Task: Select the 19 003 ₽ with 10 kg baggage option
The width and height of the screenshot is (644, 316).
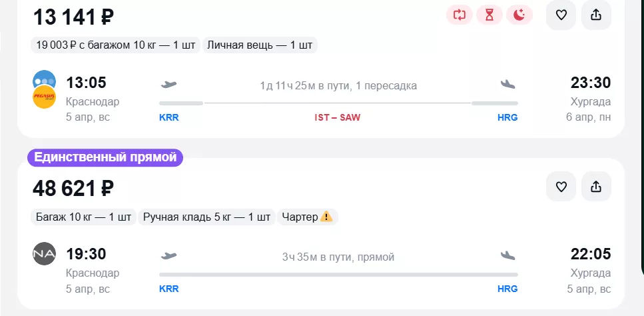Action: pos(115,45)
